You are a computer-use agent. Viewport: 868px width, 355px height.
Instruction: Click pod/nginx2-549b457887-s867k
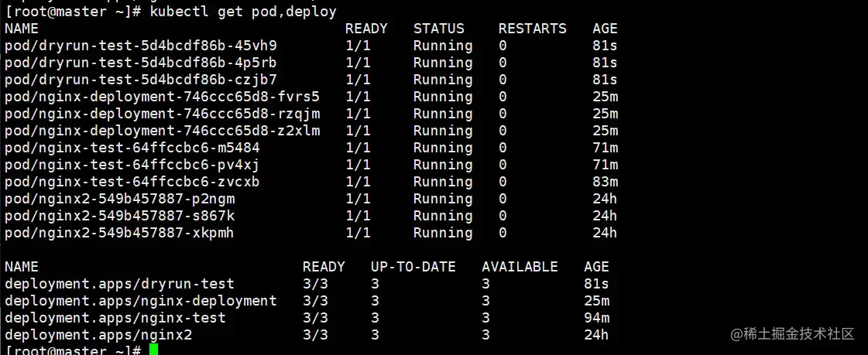pyautogui.click(x=119, y=216)
